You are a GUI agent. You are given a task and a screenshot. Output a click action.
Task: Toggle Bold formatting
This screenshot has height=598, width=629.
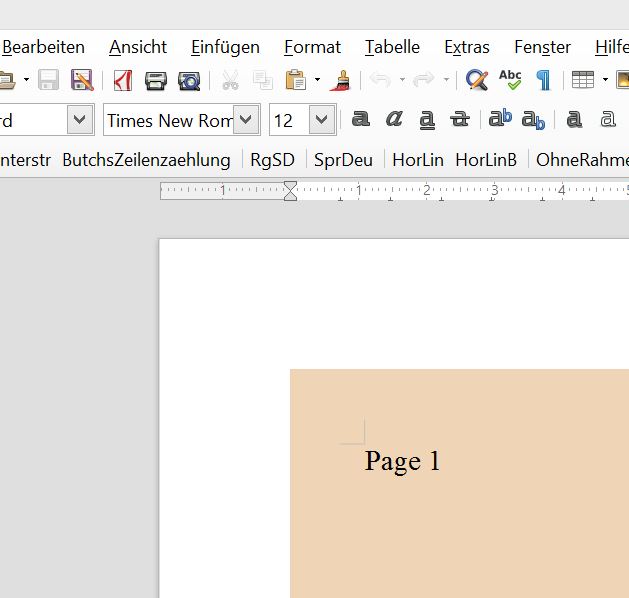[x=361, y=119]
